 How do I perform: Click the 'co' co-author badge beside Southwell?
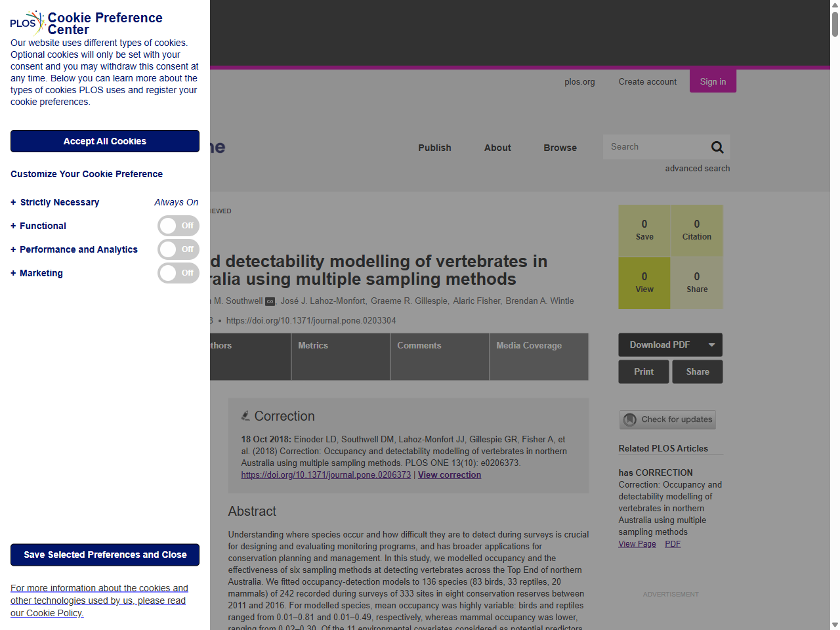[x=270, y=301]
